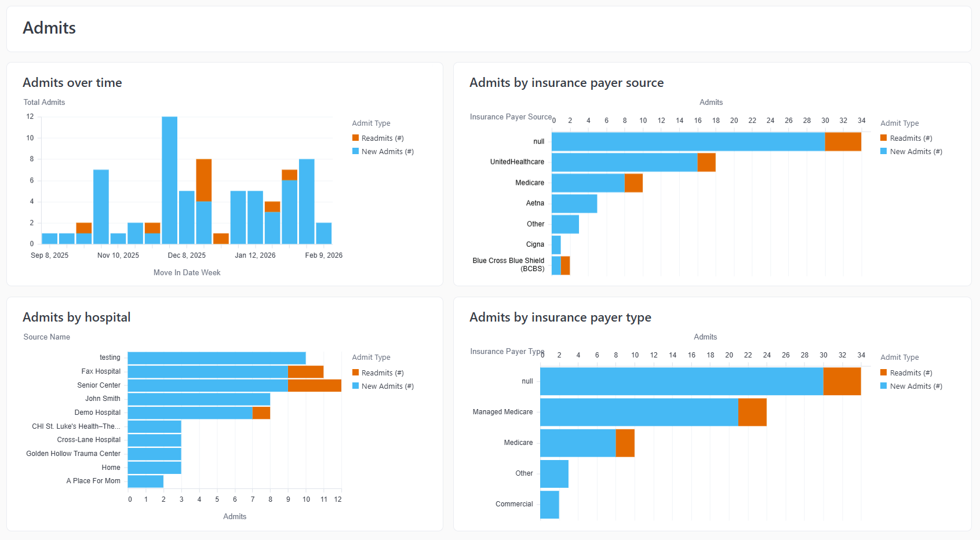Click the 'Source Name' axis label

pyautogui.click(x=46, y=337)
